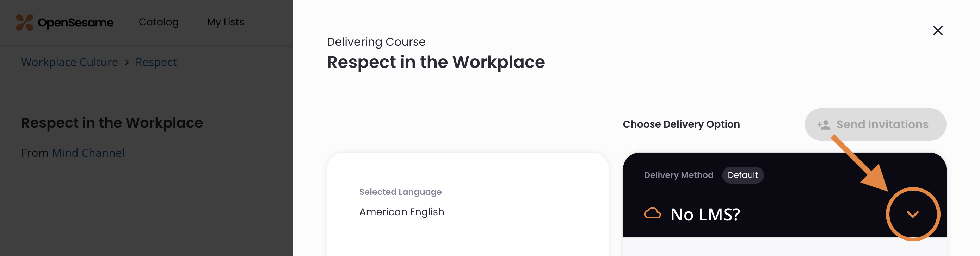Open the Respect breadcrumb link

[156, 62]
